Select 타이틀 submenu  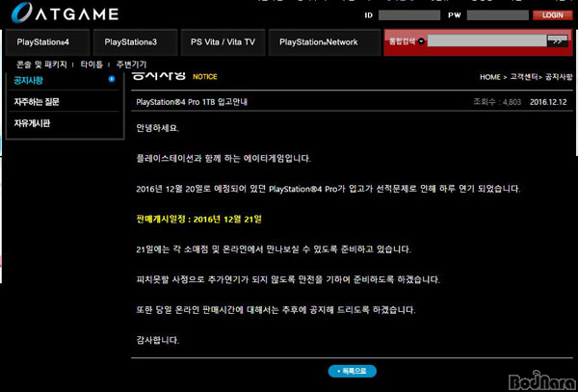[92, 65]
